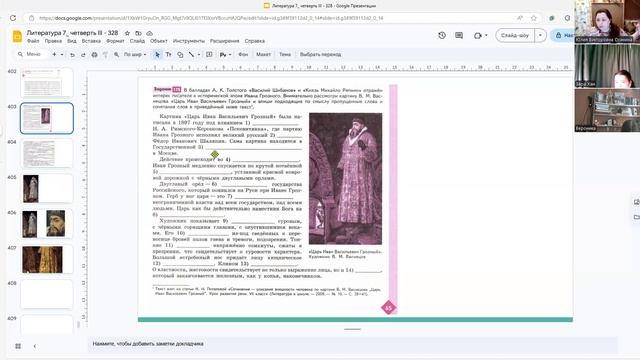Select slide thumbnail 405
Screen dimensions: 640x360
(x=47, y=189)
